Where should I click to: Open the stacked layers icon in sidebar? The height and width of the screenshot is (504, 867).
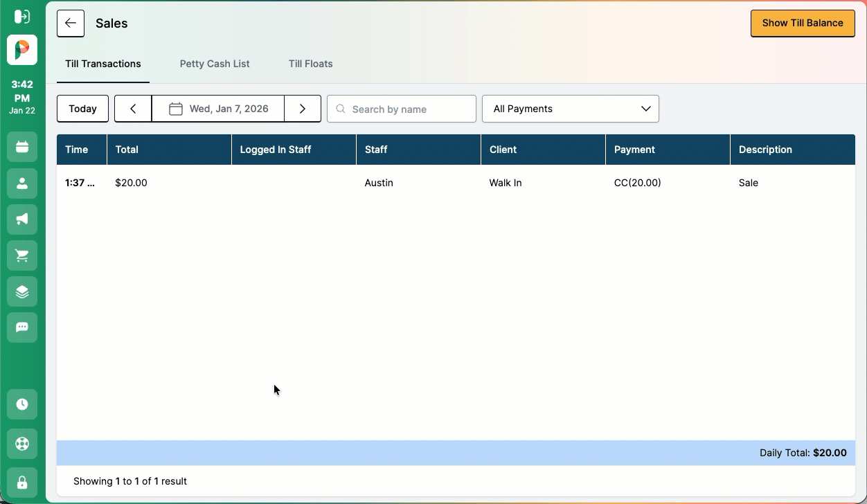point(22,291)
